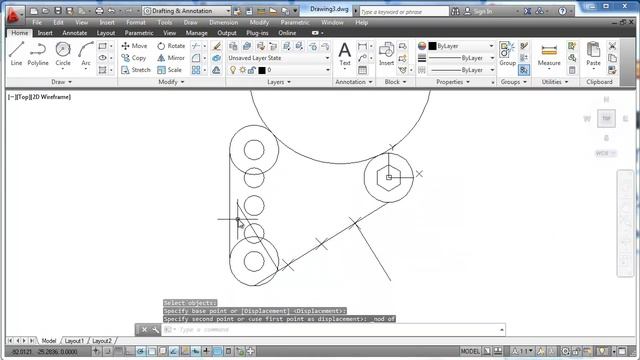Expand the Properties panel
The width and height of the screenshot is (640, 360).
click(x=453, y=82)
